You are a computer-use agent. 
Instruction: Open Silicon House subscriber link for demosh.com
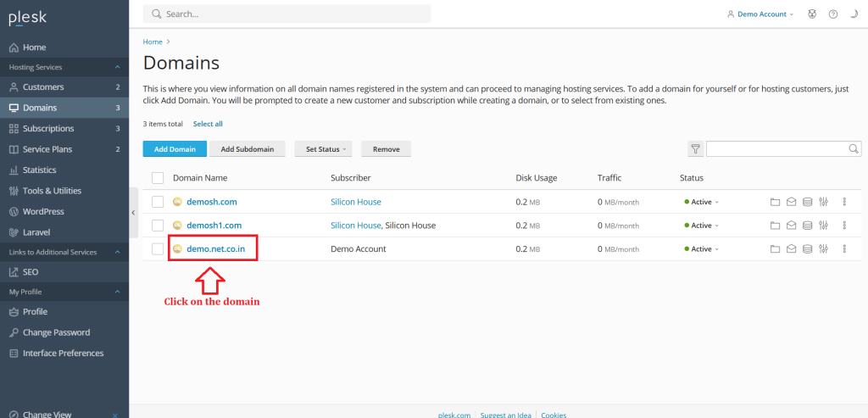pyautogui.click(x=356, y=202)
